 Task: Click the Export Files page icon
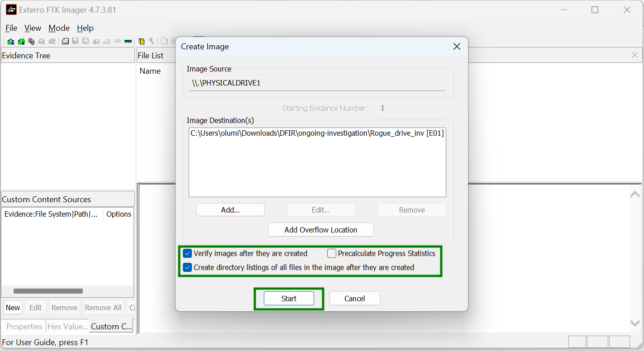point(164,42)
